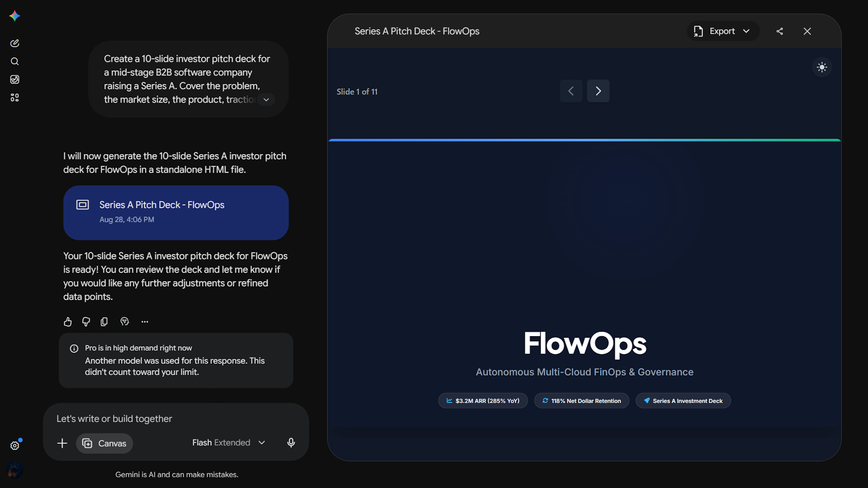This screenshot has height=488, width=868.
Task: Click Autonomous Multi-Cloud FinOps & Governance subtitle
Action: (585, 372)
